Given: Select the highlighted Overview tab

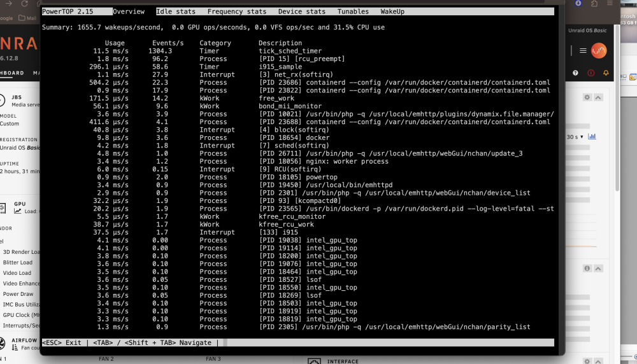Looking at the screenshot, I should [x=129, y=11].
